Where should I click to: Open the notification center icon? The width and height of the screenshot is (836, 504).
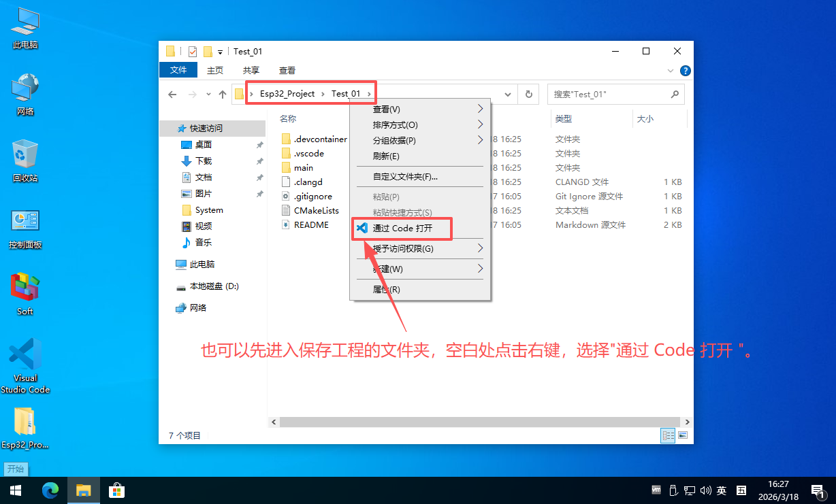pyautogui.click(x=818, y=490)
